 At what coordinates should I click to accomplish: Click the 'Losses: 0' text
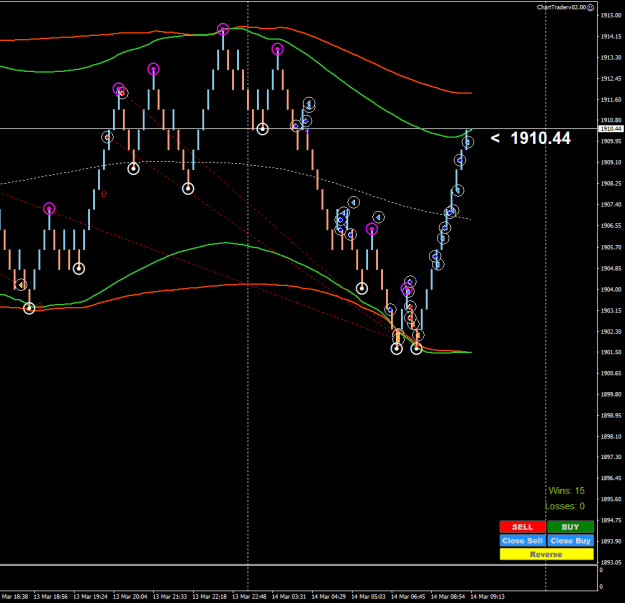565,506
